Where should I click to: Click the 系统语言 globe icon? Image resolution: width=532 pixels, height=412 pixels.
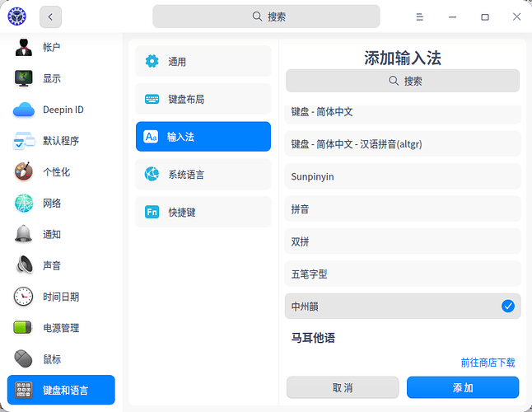152,174
